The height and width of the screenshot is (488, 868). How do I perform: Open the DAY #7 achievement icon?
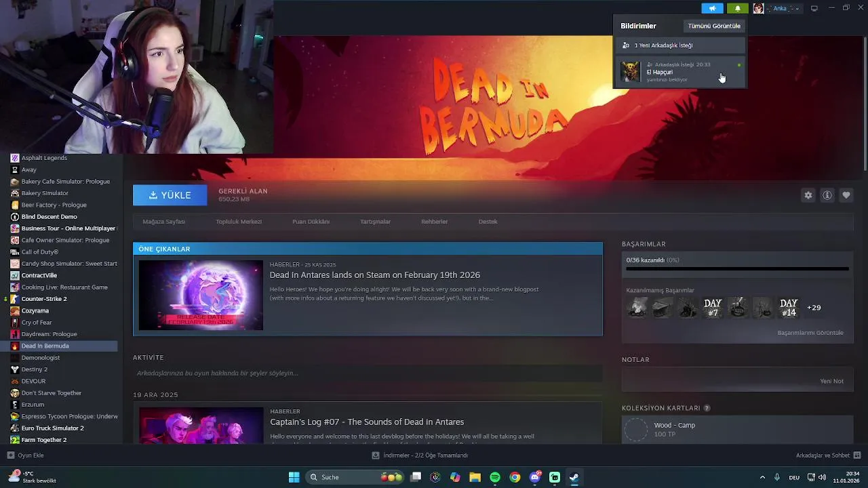tap(713, 308)
